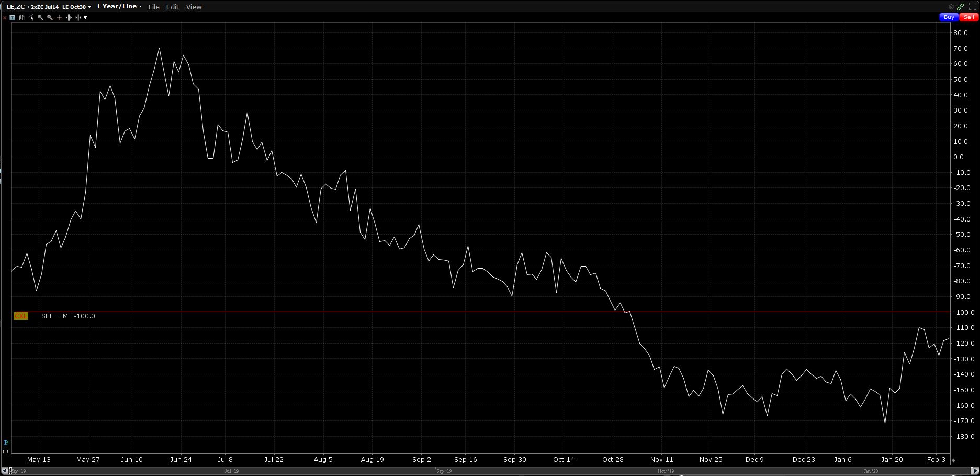
Task: Click the blue study marker icon at bottom left
Action: [6, 442]
